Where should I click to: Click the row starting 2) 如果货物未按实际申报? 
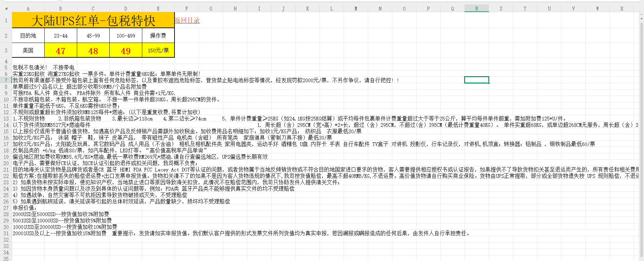[177, 182]
